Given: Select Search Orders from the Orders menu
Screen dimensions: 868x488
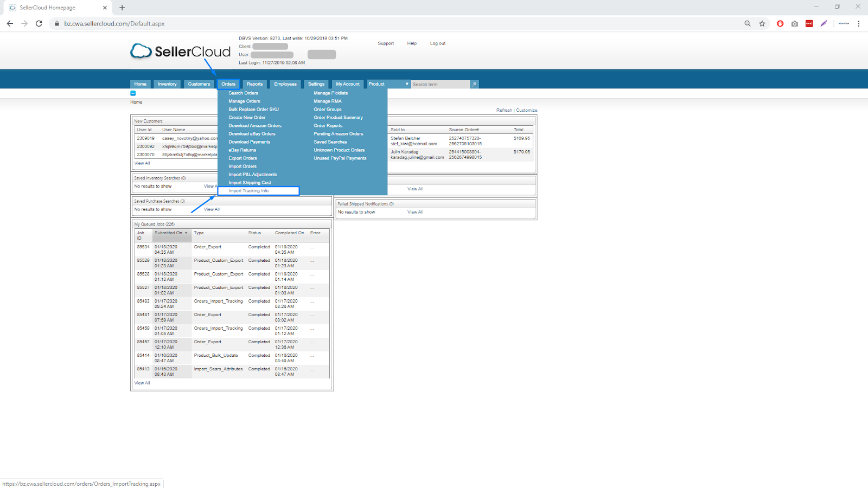Looking at the screenshot, I should coord(244,93).
